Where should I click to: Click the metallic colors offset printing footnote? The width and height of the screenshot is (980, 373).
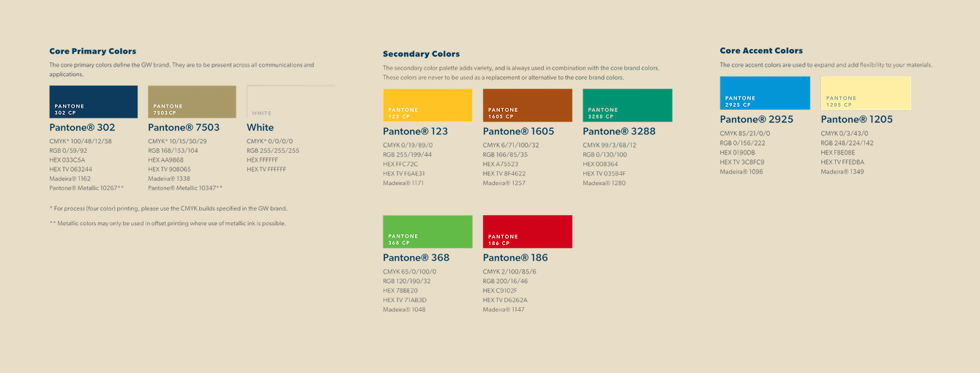(168, 223)
